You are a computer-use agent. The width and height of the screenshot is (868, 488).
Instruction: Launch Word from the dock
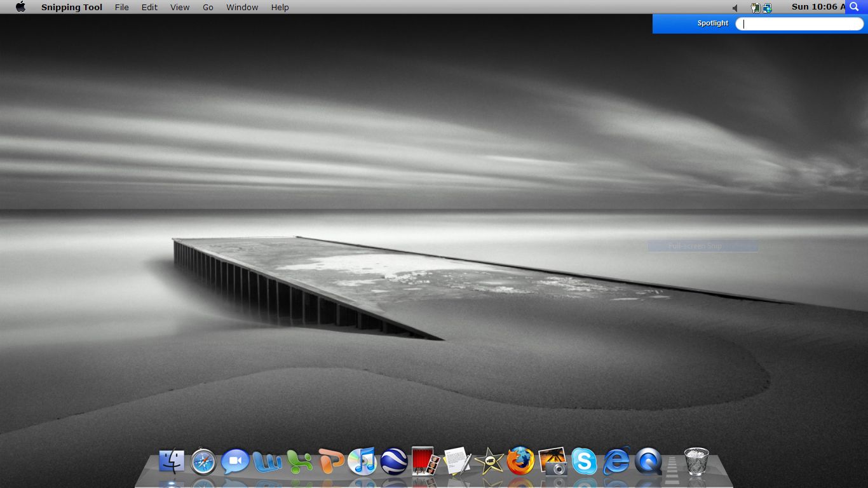(267, 462)
